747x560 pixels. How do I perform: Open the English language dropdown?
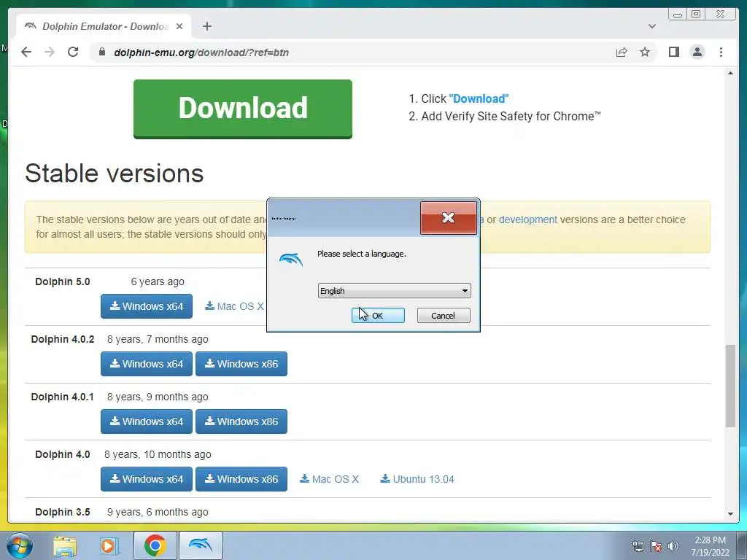tap(394, 290)
